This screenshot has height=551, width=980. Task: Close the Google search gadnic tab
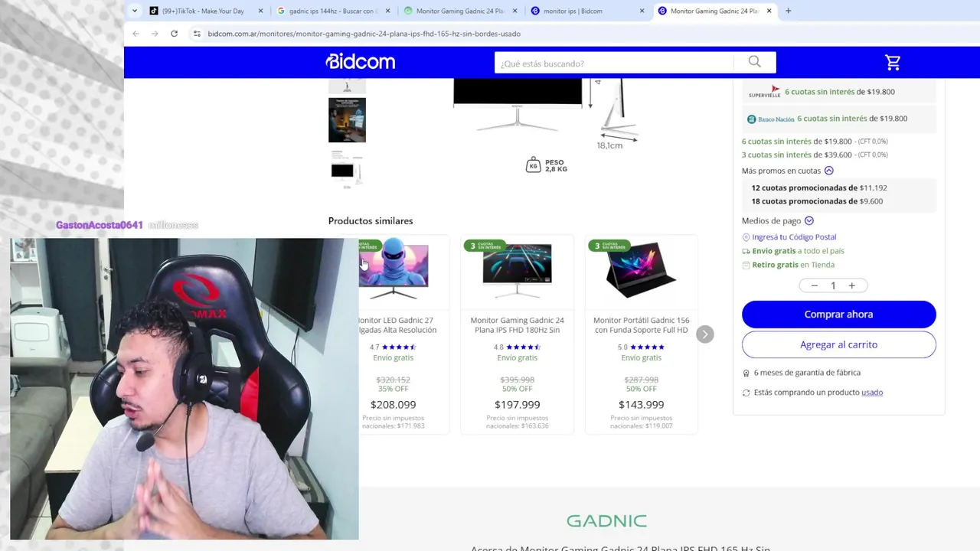coord(388,11)
